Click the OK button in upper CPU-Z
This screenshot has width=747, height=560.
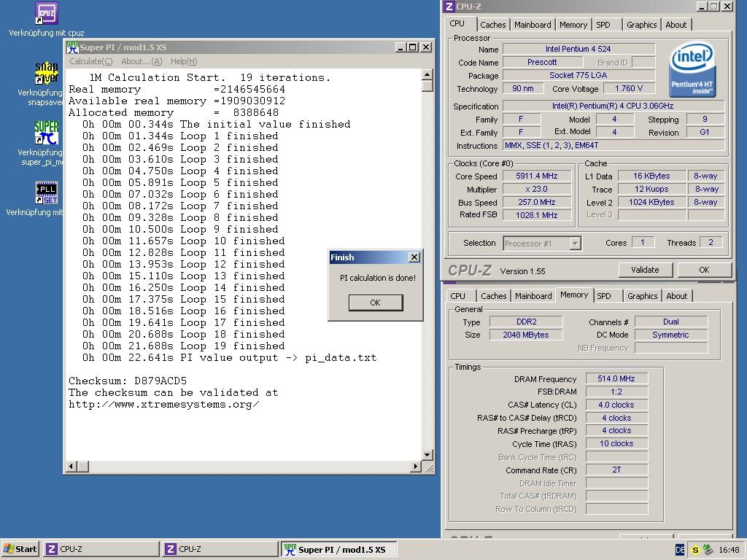click(x=704, y=270)
